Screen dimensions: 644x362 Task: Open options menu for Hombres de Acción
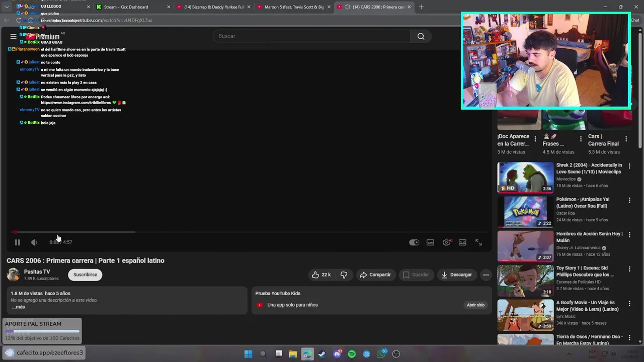[629, 234]
